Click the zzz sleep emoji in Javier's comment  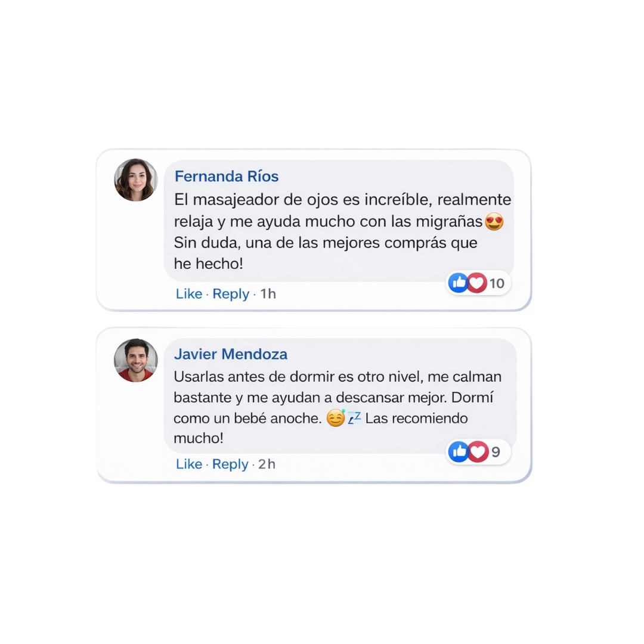[x=354, y=418]
